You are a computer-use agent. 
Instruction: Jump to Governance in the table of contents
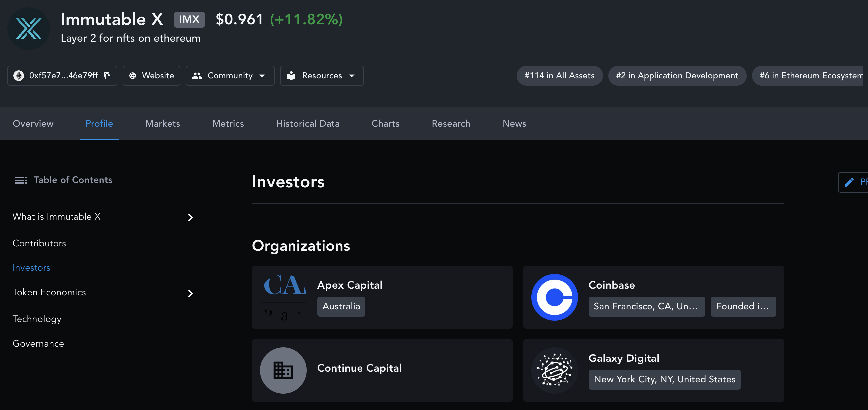click(38, 343)
